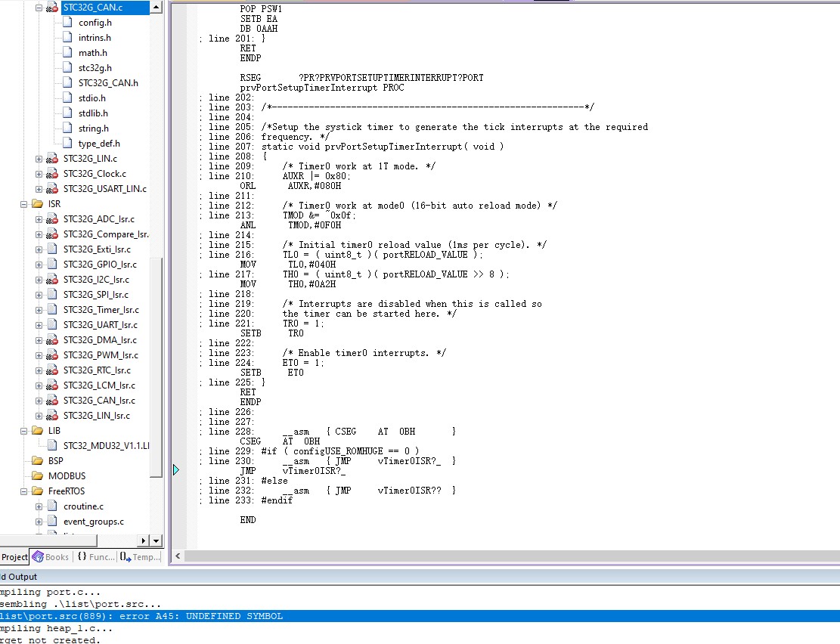Click the STC32G_Timer_Isr.c file icon
Image resolution: width=840 pixels, height=644 pixels.
point(52,309)
